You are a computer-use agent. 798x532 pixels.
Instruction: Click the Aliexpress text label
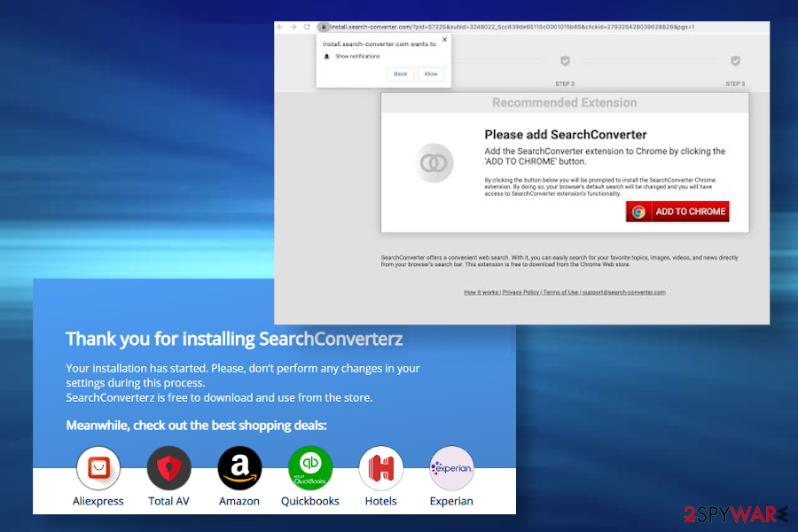tap(98, 501)
